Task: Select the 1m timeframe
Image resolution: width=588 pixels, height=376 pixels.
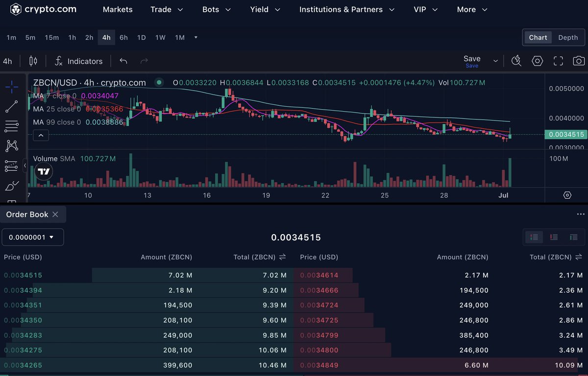Action: click(x=11, y=37)
